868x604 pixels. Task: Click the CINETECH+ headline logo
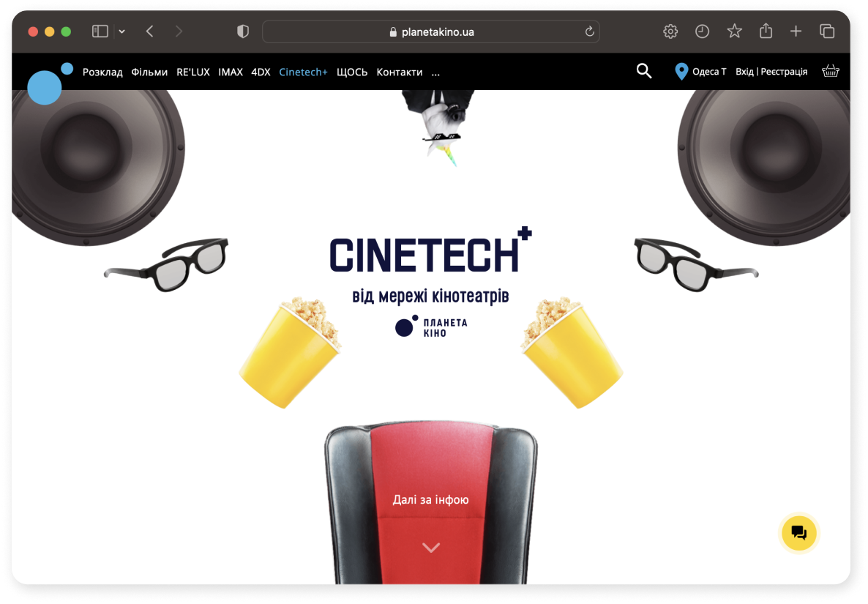[430, 250]
